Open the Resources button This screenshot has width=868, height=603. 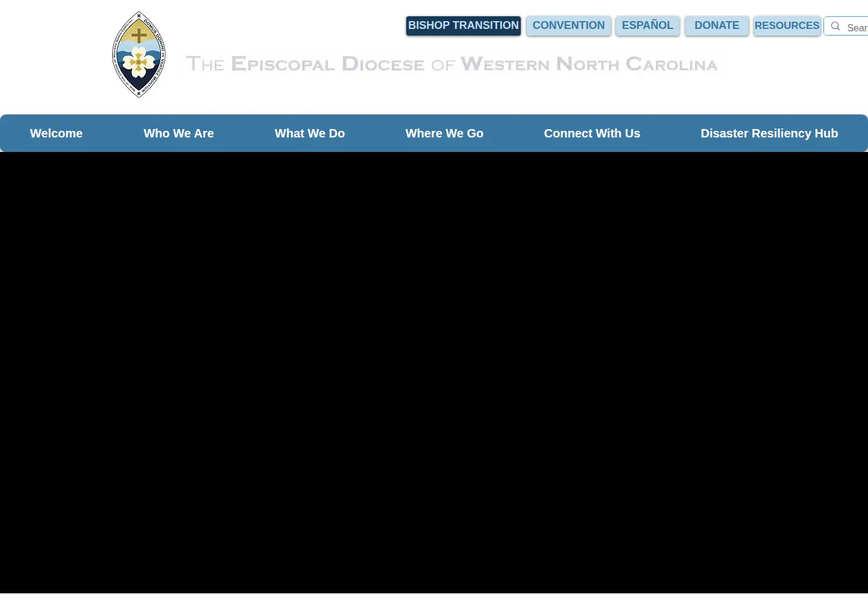pos(787,25)
